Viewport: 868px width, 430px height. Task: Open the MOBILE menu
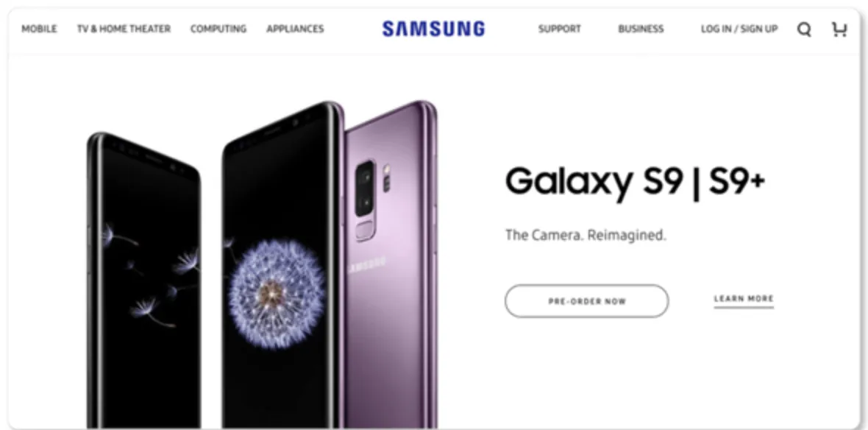tap(39, 29)
